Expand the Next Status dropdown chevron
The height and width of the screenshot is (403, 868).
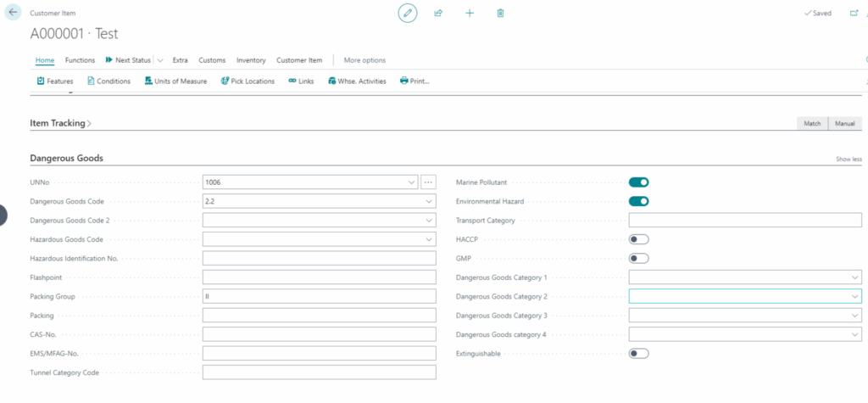point(160,60)
